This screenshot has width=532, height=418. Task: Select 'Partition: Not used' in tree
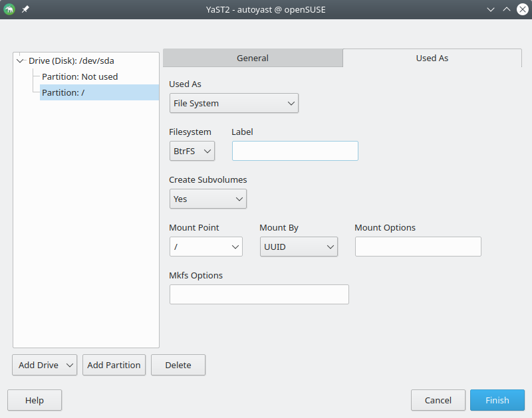coord(80,76)
